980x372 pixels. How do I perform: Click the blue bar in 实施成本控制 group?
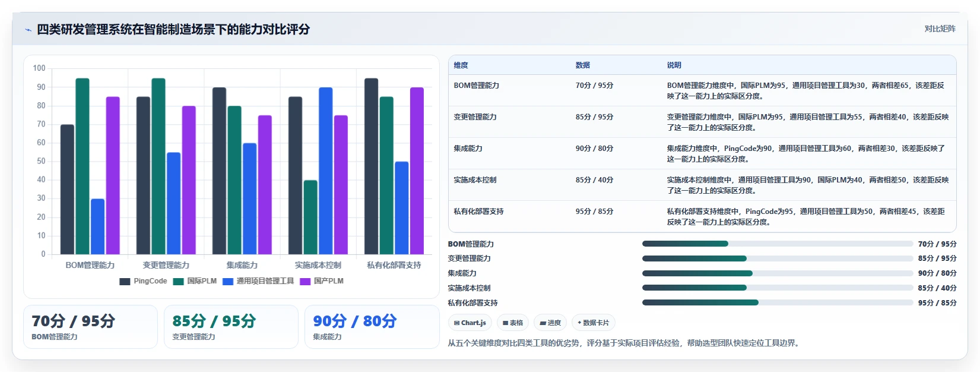click(325, 171)
